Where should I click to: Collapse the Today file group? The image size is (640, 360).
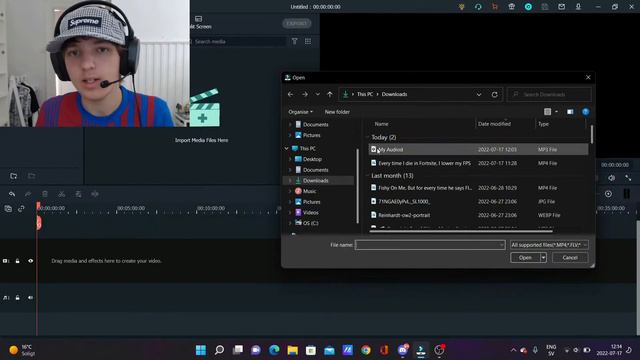coord(367,138)
